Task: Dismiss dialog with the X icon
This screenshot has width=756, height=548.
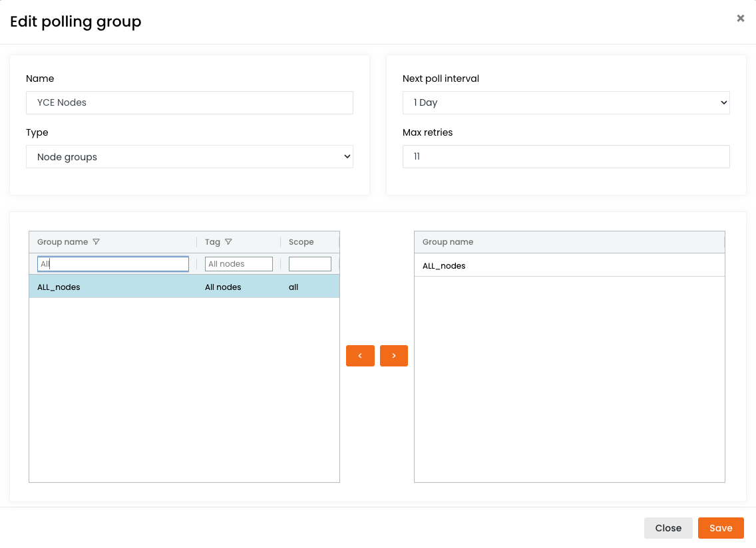Action: coord(740,19)
